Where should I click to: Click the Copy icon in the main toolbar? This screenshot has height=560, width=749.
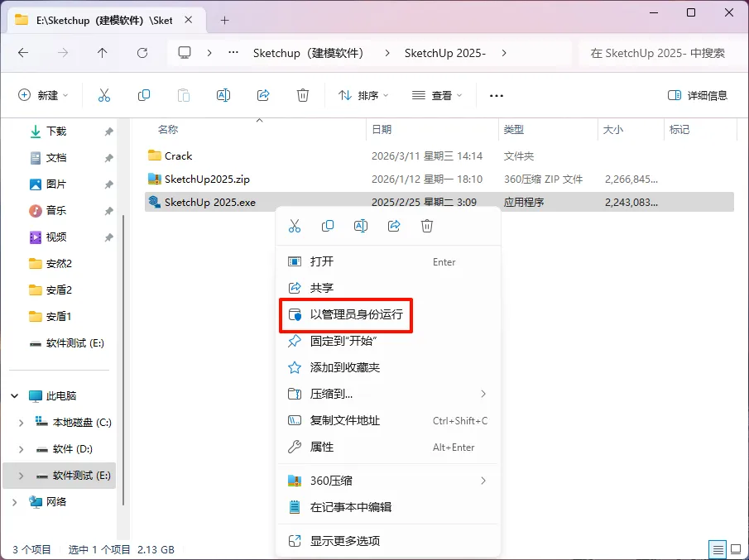coord(144,95)
